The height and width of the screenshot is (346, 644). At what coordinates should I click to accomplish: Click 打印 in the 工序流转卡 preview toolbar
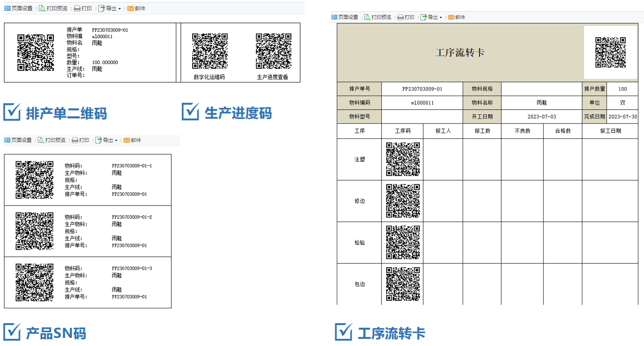[x=406, y=17]
